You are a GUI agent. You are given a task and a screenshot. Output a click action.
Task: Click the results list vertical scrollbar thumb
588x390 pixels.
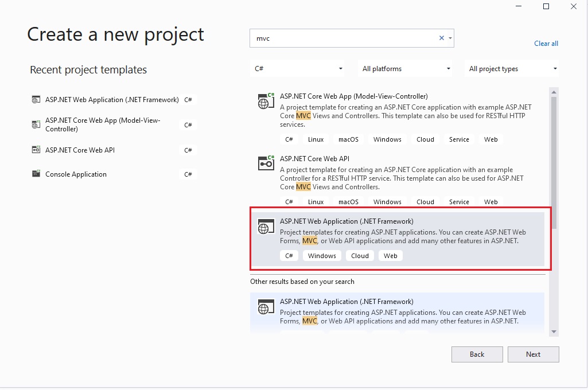tap(554, 162)
